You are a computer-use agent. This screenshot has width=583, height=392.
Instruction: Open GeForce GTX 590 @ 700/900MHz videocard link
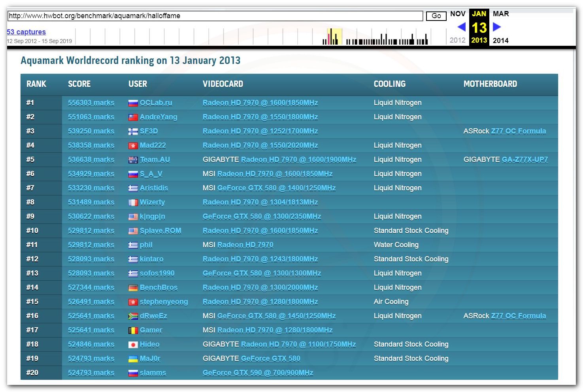coord(258,373)
